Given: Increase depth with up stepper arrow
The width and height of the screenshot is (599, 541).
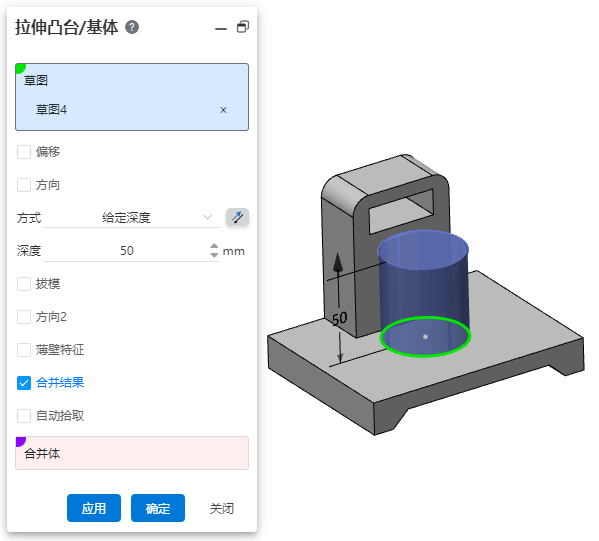Looking at the screenshot, I should (x=214, y=246).
